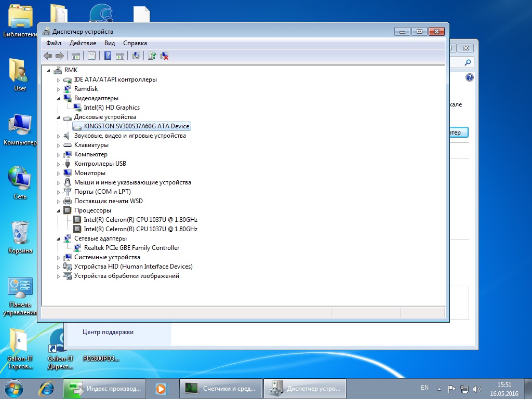
Task: Open the Панель управления desktop icon
Action: click(x=20, y=296)
